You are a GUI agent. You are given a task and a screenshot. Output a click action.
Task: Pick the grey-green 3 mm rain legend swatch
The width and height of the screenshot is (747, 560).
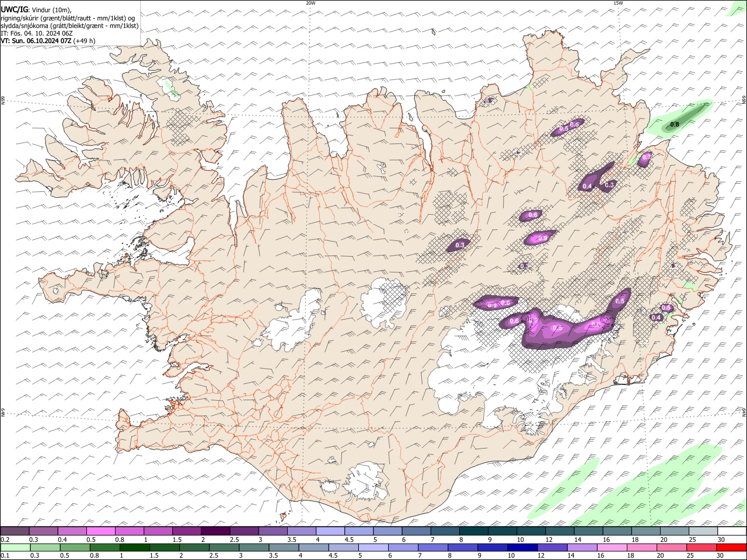(253, 547)
